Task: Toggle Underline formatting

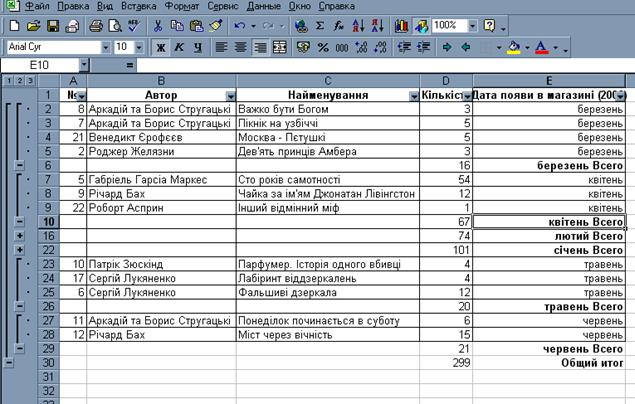Action: click(x=198, y=47)
